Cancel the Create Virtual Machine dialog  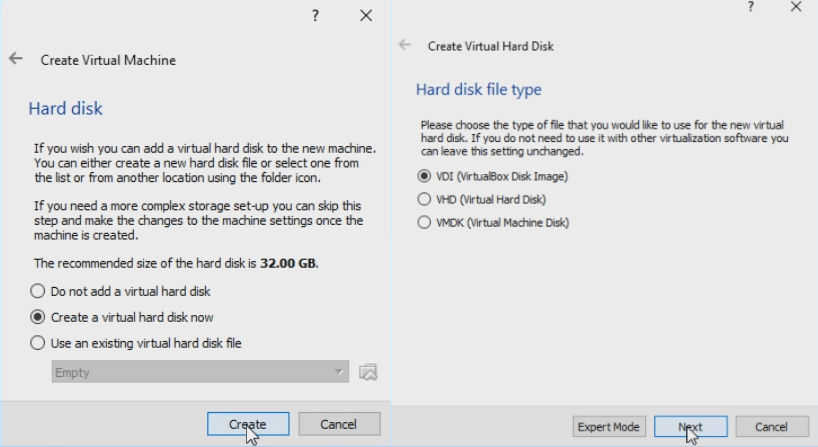pos(339,424)
